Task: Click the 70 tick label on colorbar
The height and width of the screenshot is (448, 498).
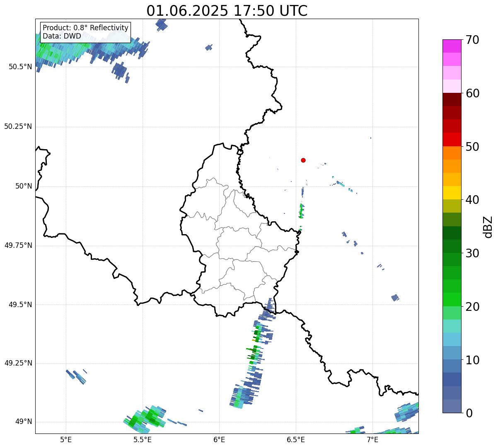Action: click(x=472, y=40)
